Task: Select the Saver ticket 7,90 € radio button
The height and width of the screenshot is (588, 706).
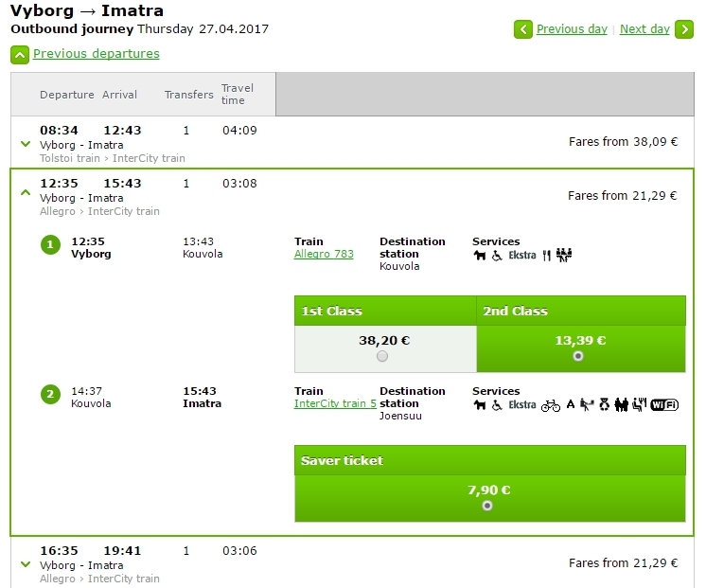Action: pos(487,506)
